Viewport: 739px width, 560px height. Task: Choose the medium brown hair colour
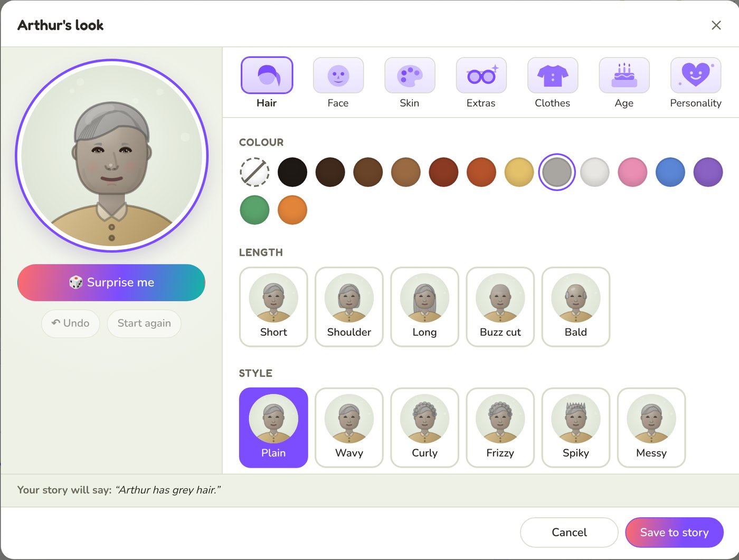[x=368, y=172]
